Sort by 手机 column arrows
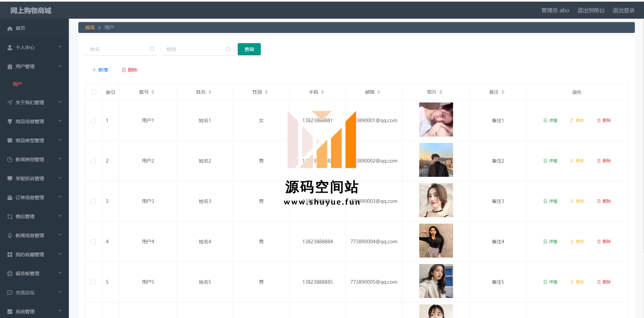 [323, 92]
